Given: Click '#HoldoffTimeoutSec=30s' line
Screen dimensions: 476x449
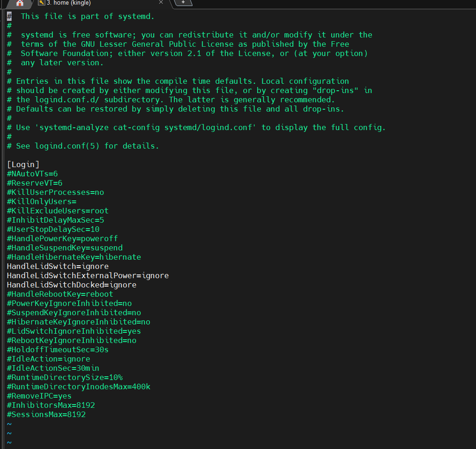Looking at the screenshot, I should click(x=58, y=350).
